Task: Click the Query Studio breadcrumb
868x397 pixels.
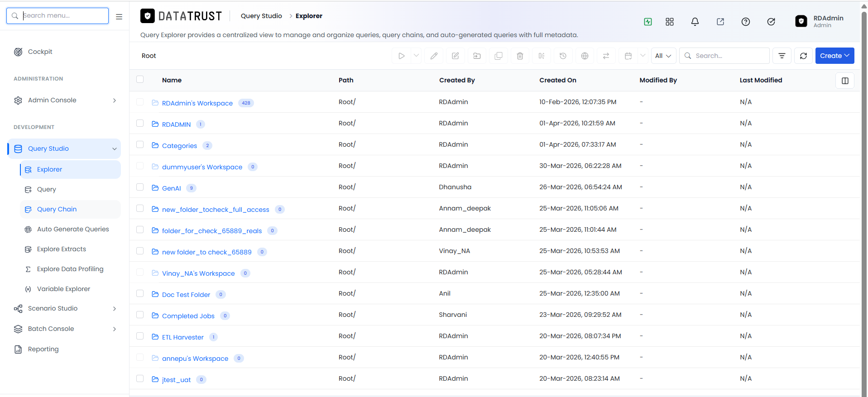Action: [261, 16]
